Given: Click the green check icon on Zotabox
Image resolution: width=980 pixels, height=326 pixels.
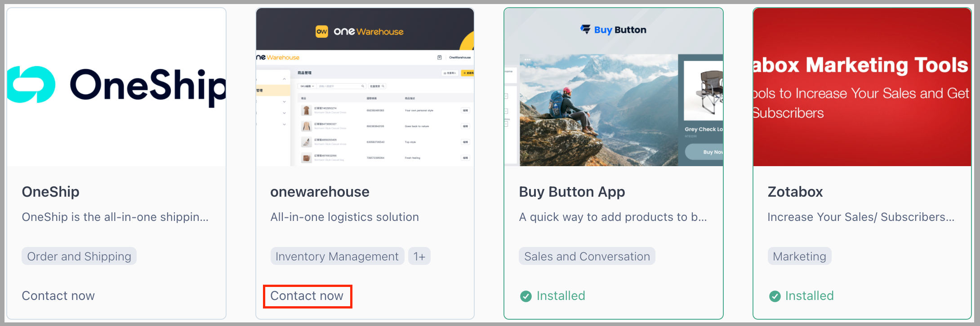Looking at the screenshot, I should pyautogui.click(x=775, y=296).
